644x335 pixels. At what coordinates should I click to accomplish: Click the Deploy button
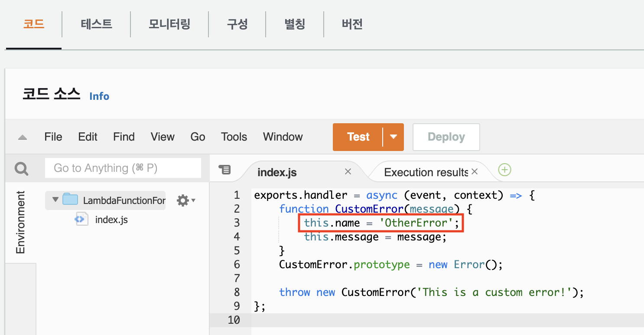[x=446, y=137]
